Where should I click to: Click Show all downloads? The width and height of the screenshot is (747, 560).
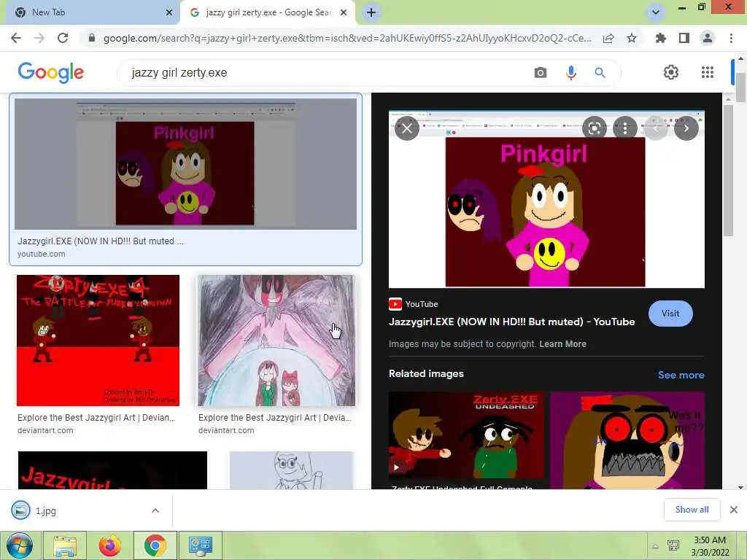pos(692,510)
